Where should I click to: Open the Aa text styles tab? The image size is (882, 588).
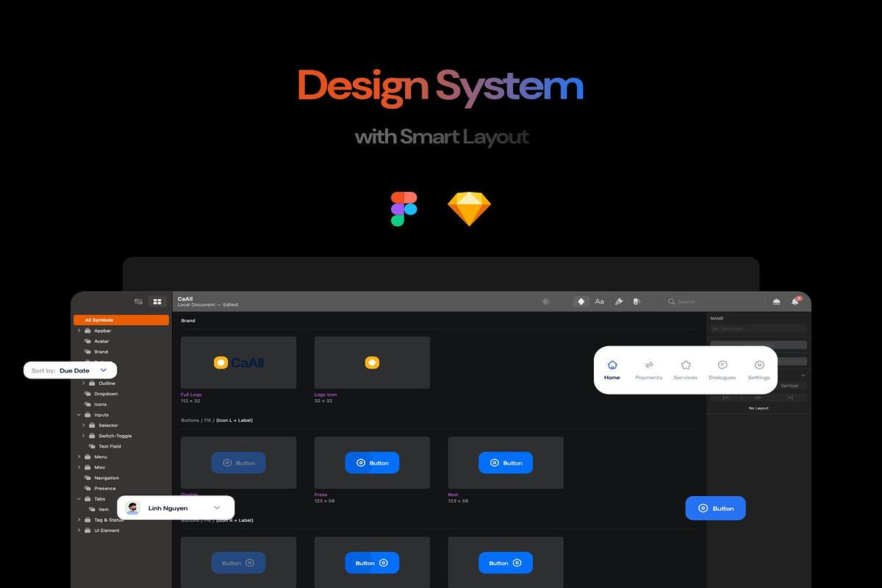point(600,301)
